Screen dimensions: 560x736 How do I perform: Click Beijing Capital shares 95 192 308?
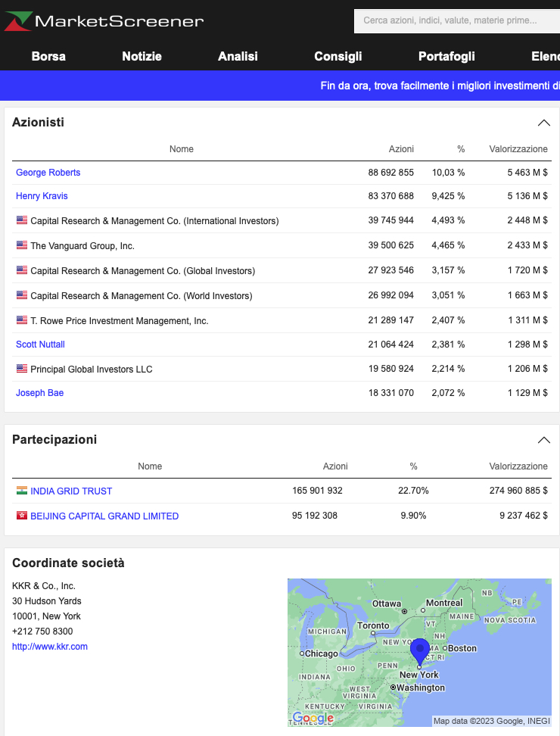[x=314, y=515]
